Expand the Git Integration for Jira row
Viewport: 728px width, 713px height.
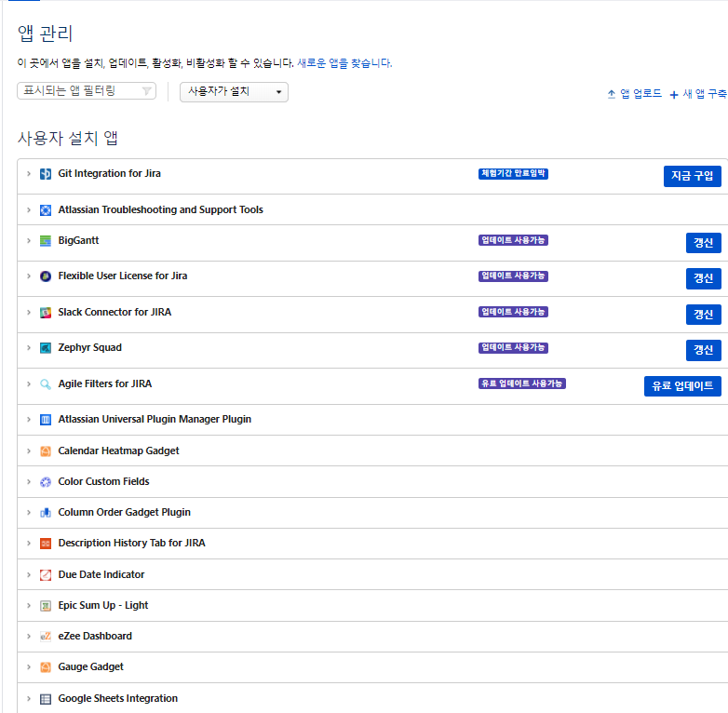(x=29, y=174)
